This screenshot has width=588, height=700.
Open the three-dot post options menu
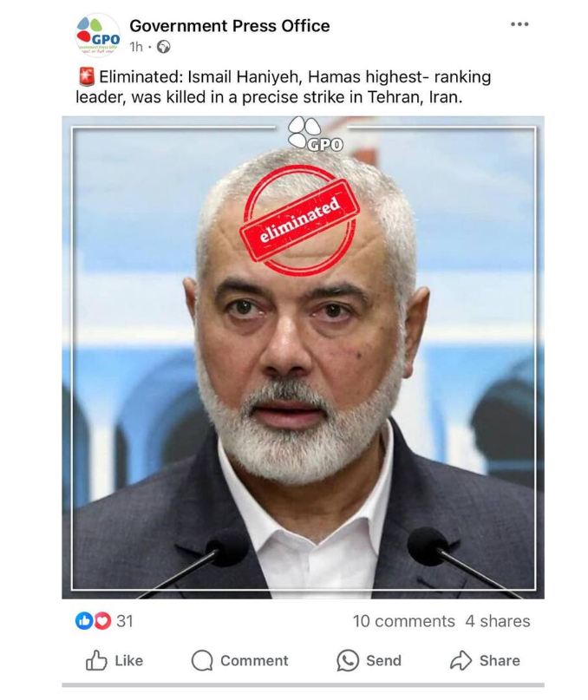[519, 24]
